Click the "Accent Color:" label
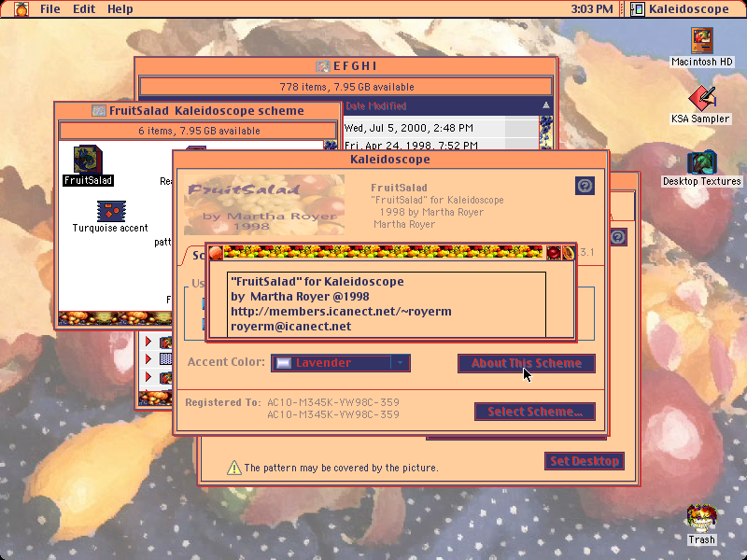The width and height of the screenshot is (747, 560). (226, 362)
